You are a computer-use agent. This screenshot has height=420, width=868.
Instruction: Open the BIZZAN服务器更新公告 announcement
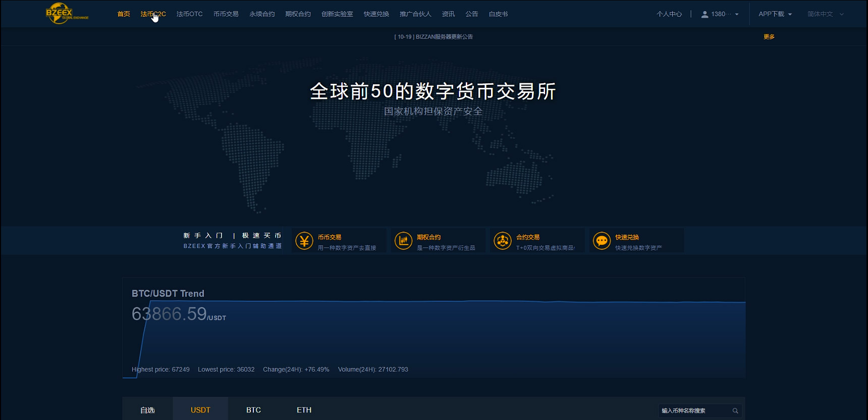433,37
